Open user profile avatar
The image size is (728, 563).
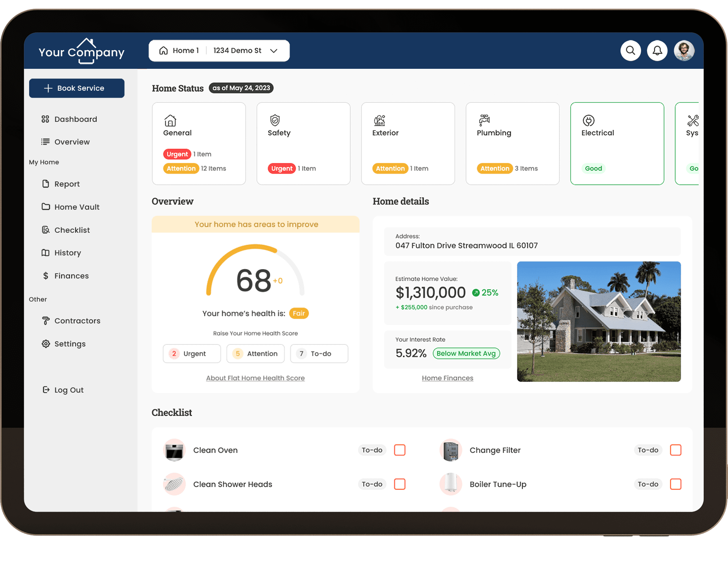[684, 51]
